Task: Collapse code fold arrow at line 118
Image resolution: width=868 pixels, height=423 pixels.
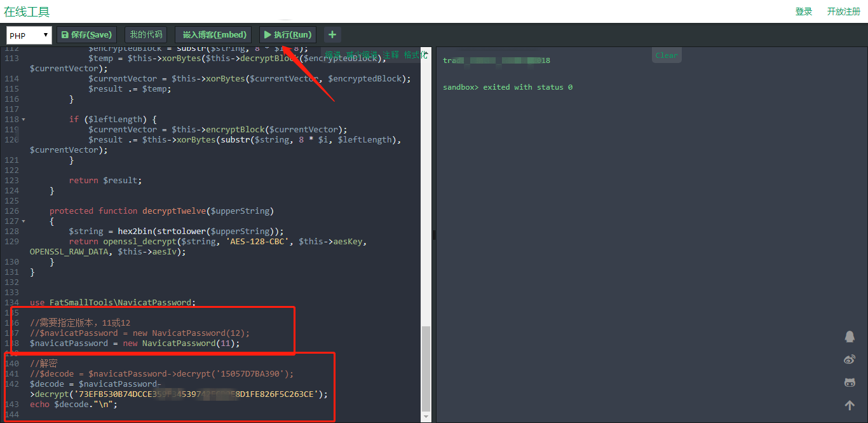Action: (24, 120)
